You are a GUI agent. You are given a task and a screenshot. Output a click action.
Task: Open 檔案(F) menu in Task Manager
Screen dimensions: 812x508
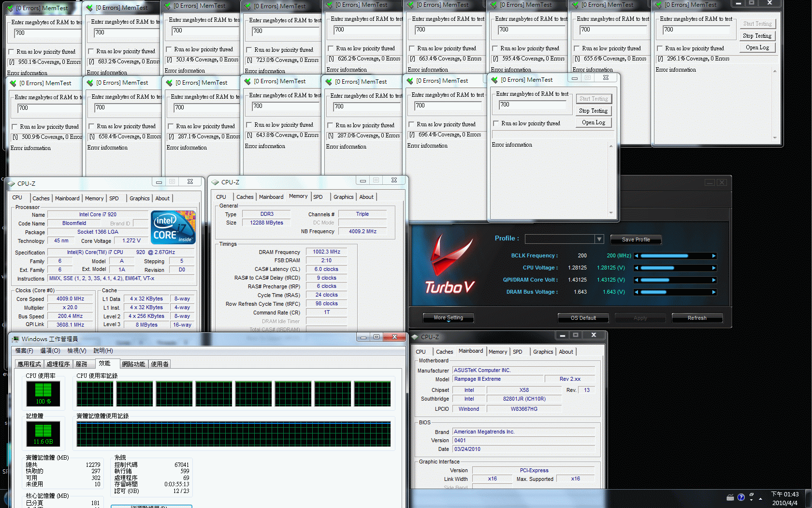(24, 351)
